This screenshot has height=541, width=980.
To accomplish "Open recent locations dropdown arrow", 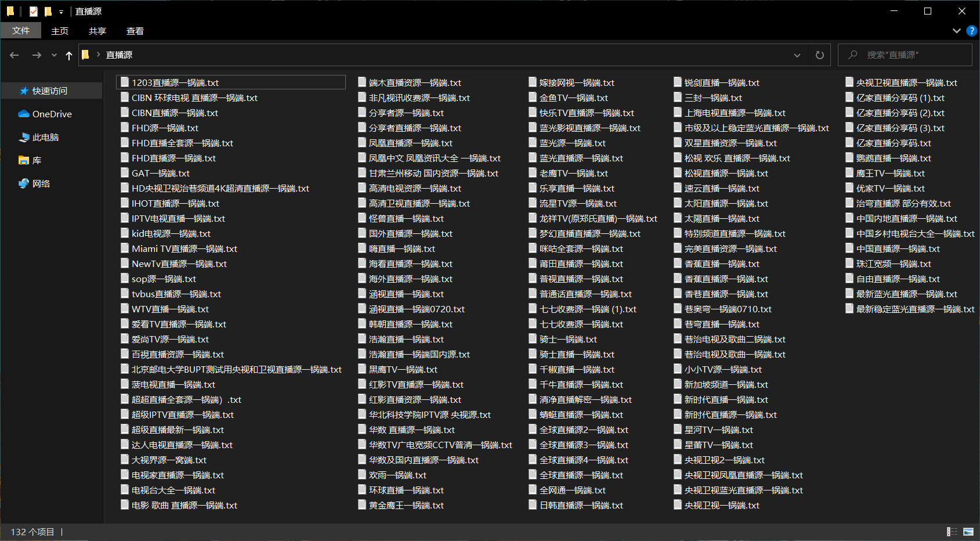I will (54, 55).
